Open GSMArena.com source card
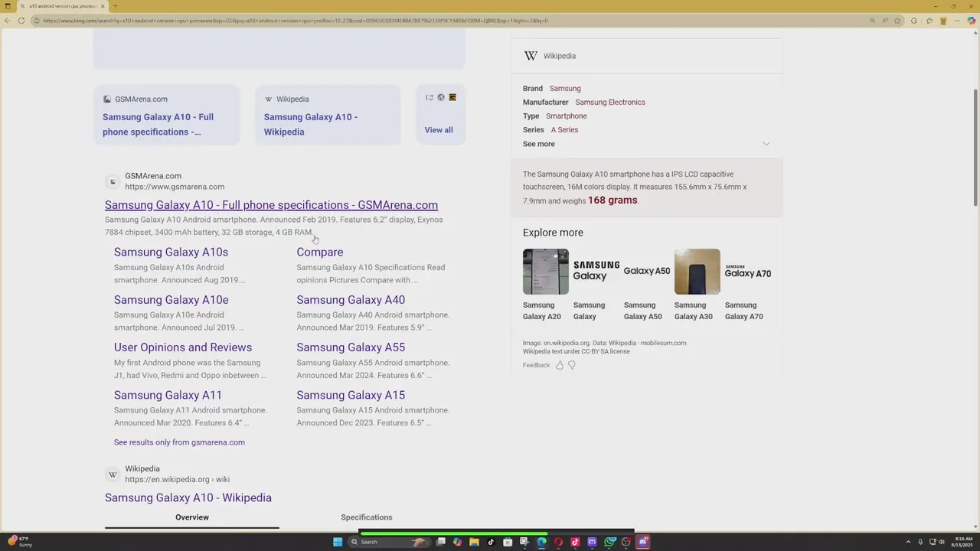The height and width of the screenshot is (551, 980). [x=166, y=115]
